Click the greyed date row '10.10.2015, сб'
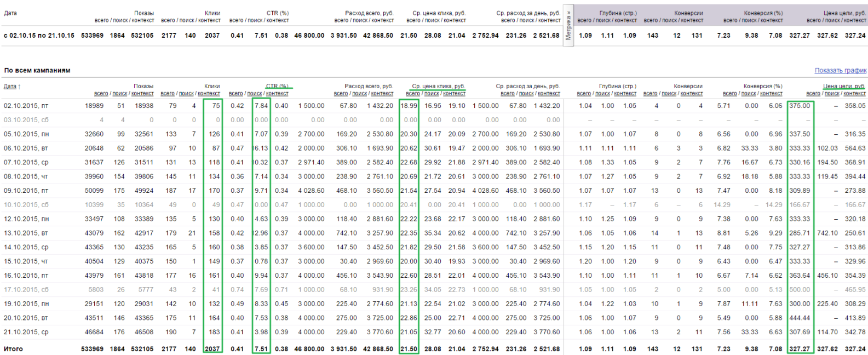Screen dimensions: 868x355 (x=26, y=205)
